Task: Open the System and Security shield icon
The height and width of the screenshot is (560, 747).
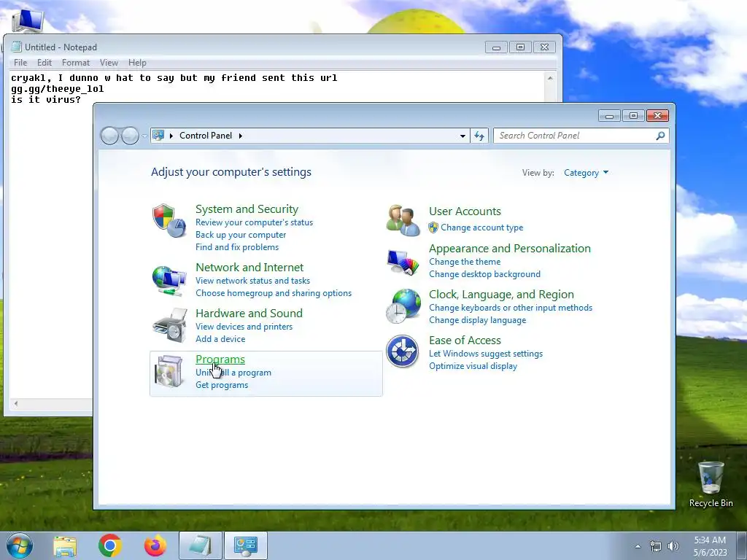Action: (169, 220)
